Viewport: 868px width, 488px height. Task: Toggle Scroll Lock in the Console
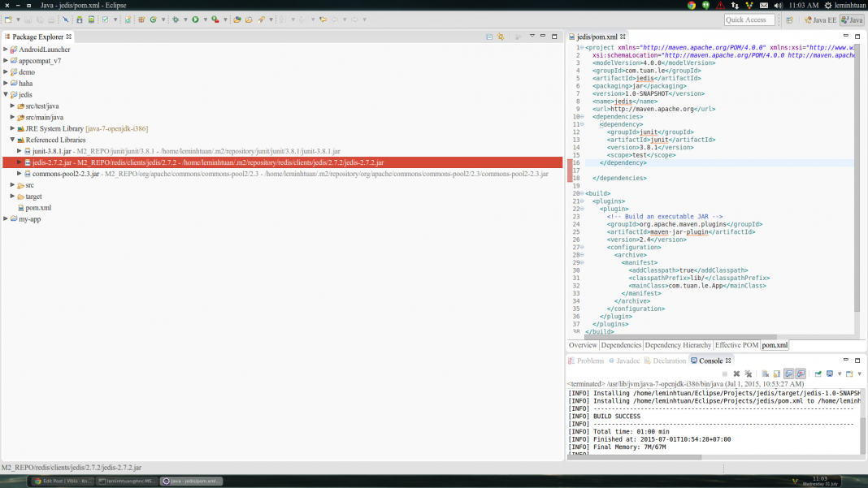click(x=776, y=374)
